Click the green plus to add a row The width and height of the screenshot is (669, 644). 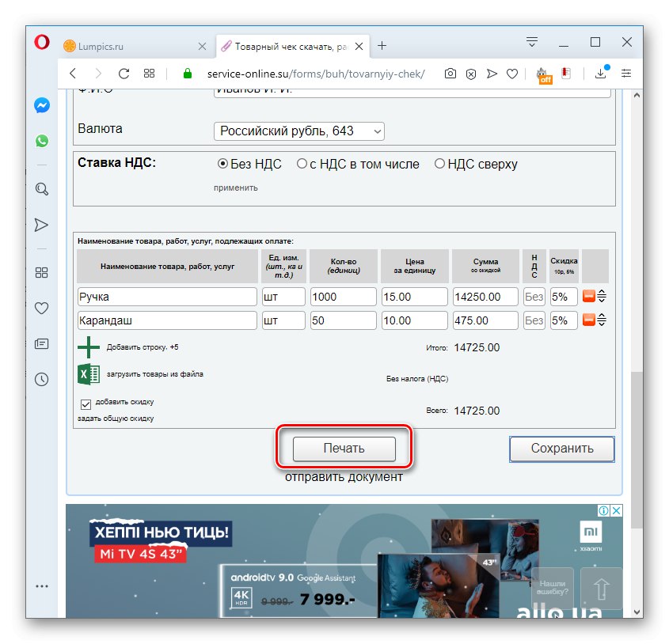click(89, 347)
